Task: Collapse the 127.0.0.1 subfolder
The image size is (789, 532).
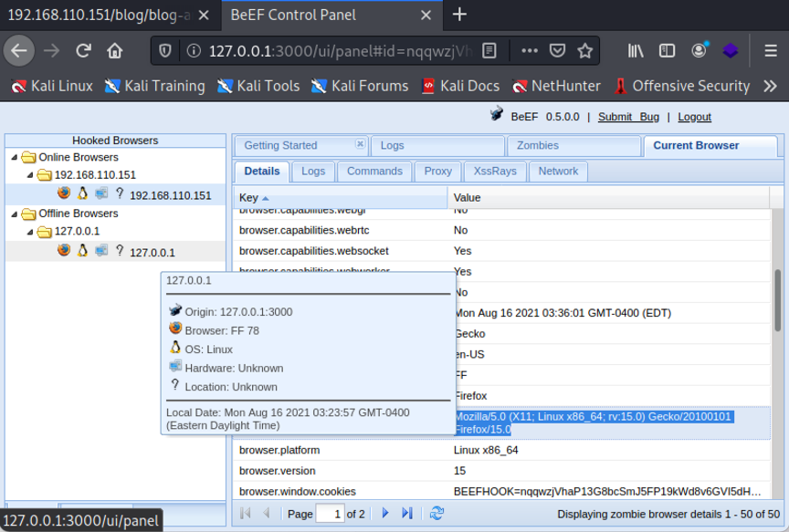Action: [x=30, y=231]
